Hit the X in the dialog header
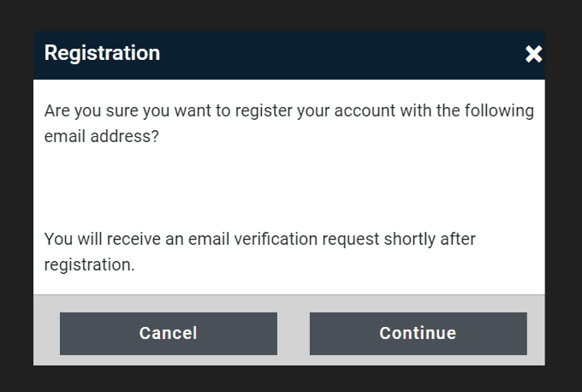The height and width of the screenshot is (392, 582). tap(534, 55)
